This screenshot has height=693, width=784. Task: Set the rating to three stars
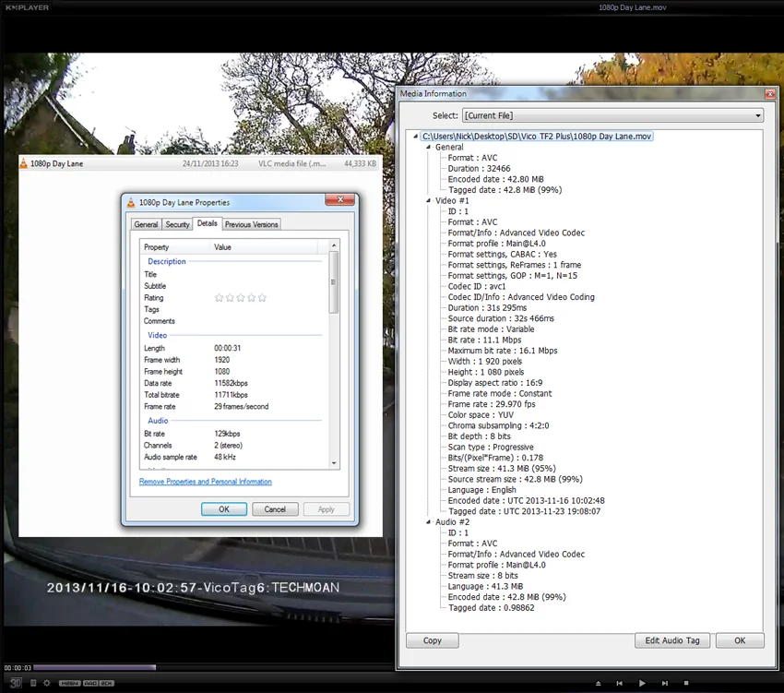point(241,298)
